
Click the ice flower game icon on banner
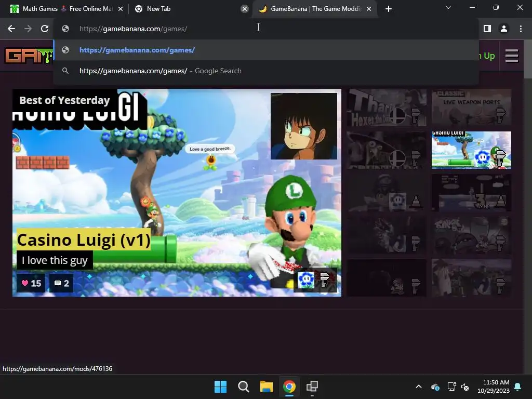(x=305, y=280)
